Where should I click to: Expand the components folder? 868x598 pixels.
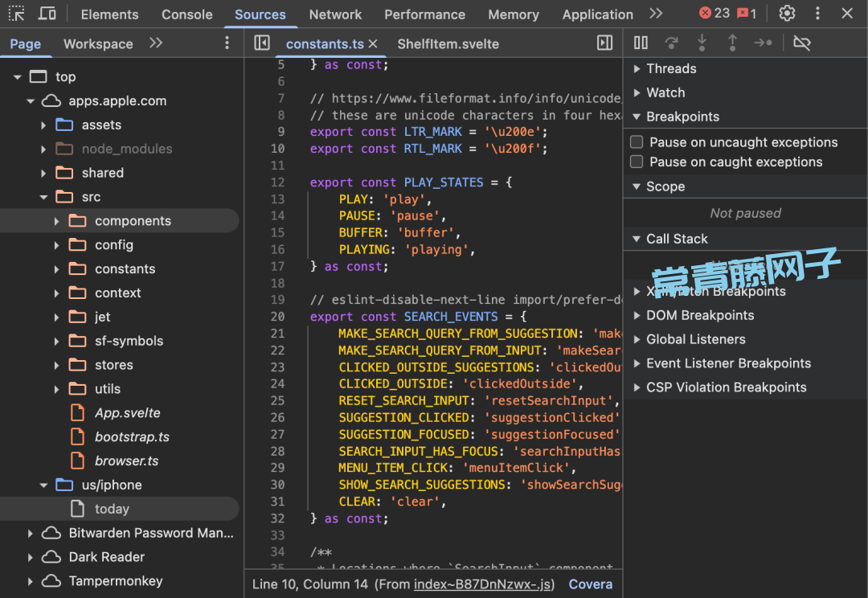56,221
